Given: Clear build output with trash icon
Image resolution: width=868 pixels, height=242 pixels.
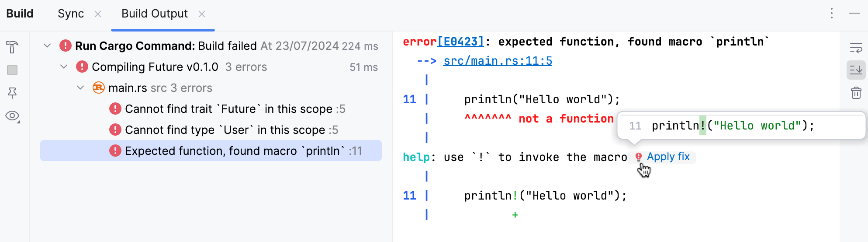Looking at the screenshot, I should point(856,93).
